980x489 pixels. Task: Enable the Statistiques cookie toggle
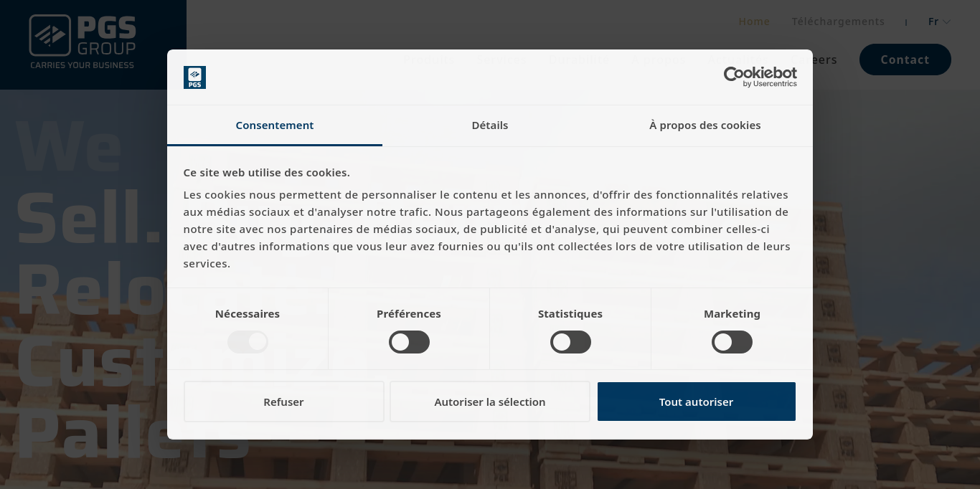(570, 342)
